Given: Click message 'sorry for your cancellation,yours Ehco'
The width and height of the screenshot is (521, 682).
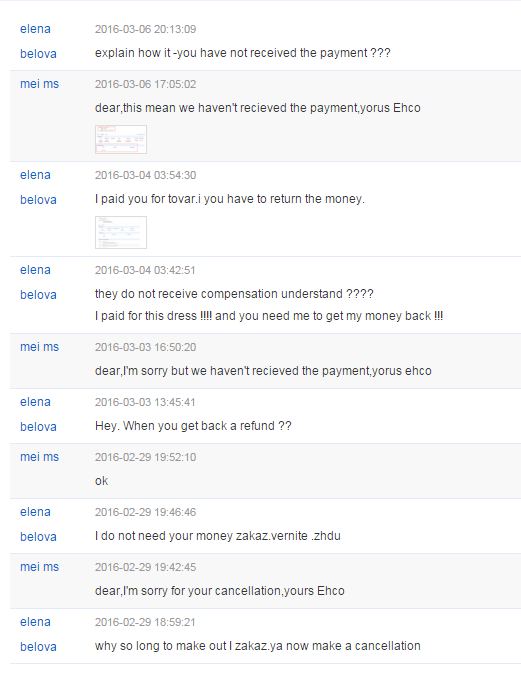Looking at the screenshot, I should 220,591.
